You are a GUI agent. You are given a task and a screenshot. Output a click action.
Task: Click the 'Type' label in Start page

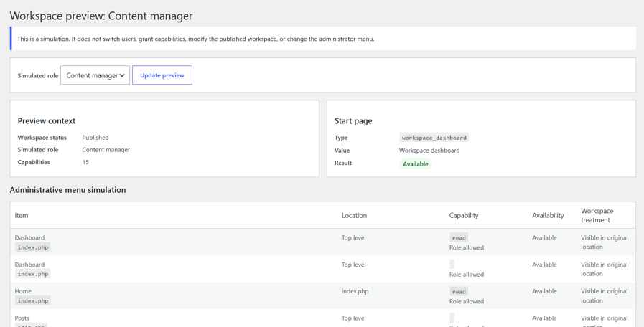click(341, 138)
